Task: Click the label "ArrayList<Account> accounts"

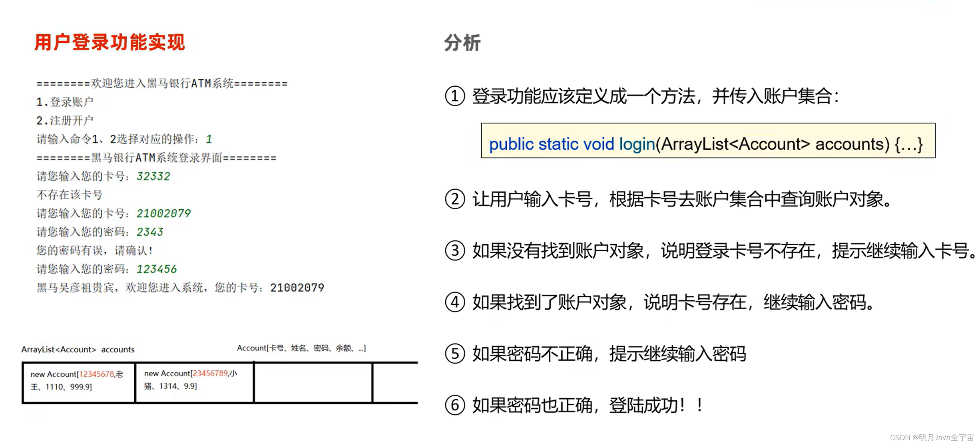Action: [x=78, y=349]
